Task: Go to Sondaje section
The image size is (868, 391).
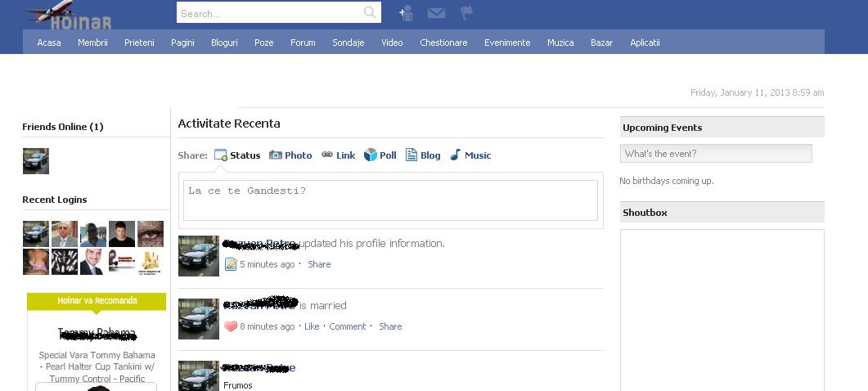Action: (349, 43)
